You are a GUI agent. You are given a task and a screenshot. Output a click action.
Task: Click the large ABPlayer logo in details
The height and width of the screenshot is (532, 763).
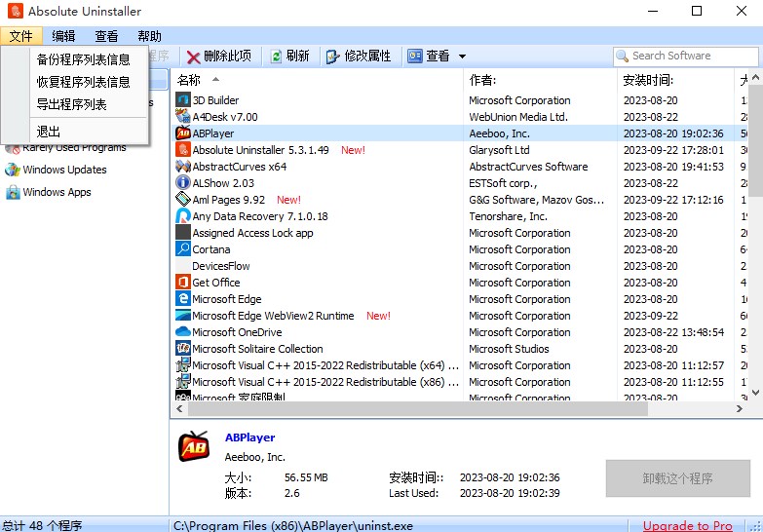pyautogui.click(x=194, y=447)
